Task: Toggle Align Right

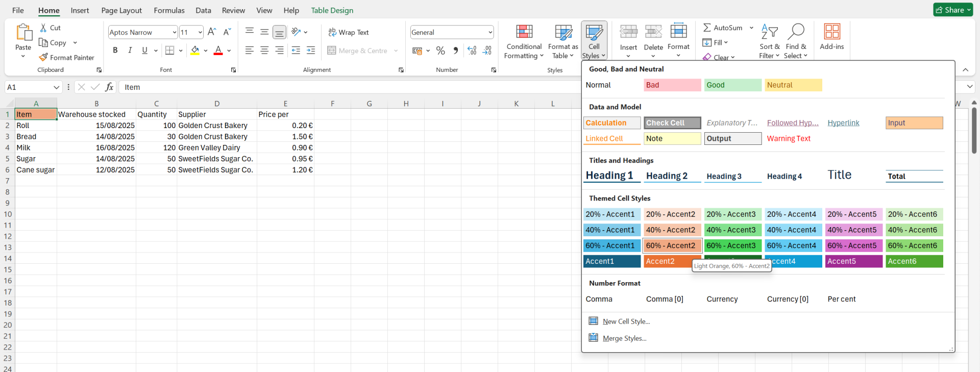Action: pyautogui.click(x=279, y=50)
